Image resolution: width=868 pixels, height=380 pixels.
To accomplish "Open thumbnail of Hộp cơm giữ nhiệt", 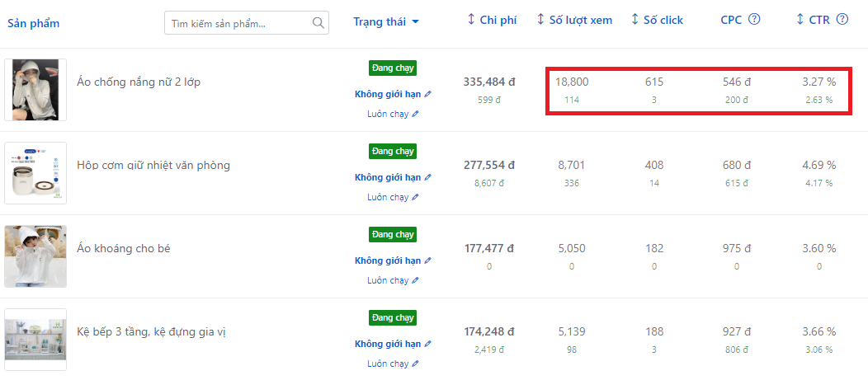I will 35,173.
